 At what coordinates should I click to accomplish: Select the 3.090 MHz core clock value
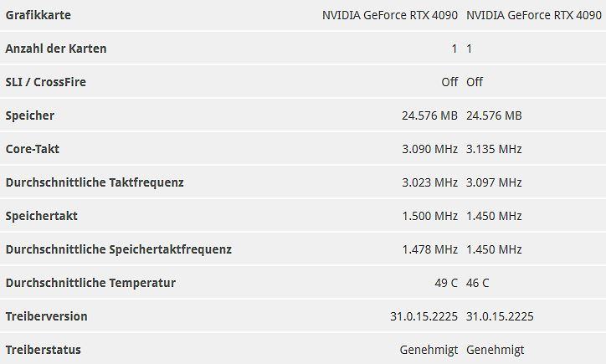point(429,149)
